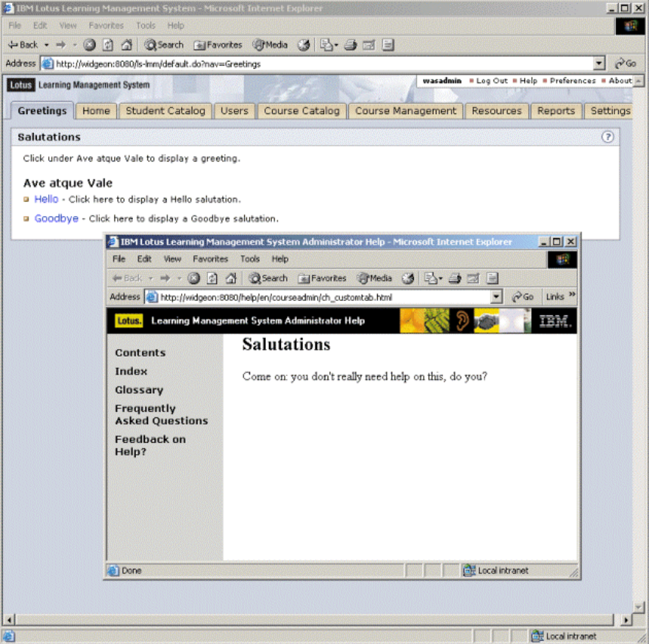Image resolution: width=649 pixels, height=644 pixels.
Task: Open Glossary in help sidebar
Action: tap(139, 390)
